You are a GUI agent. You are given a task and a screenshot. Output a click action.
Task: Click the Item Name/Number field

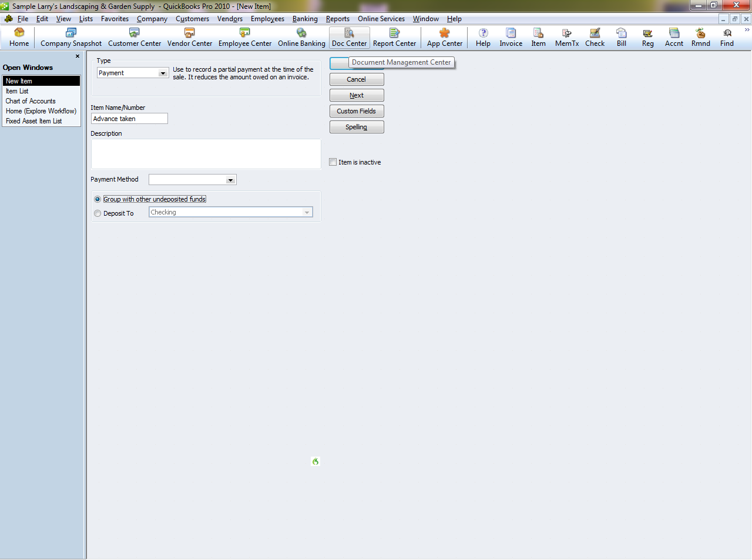pyautogui.click(x=129, y=119)
